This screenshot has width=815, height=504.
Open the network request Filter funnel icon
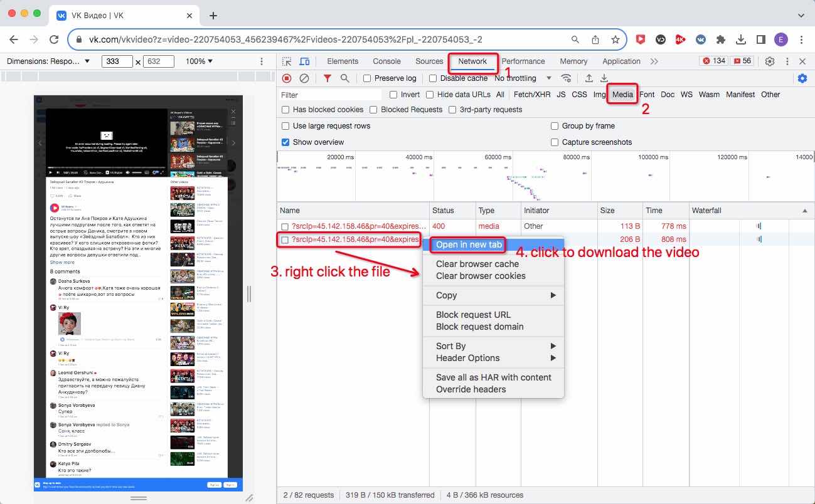point(326,78)
